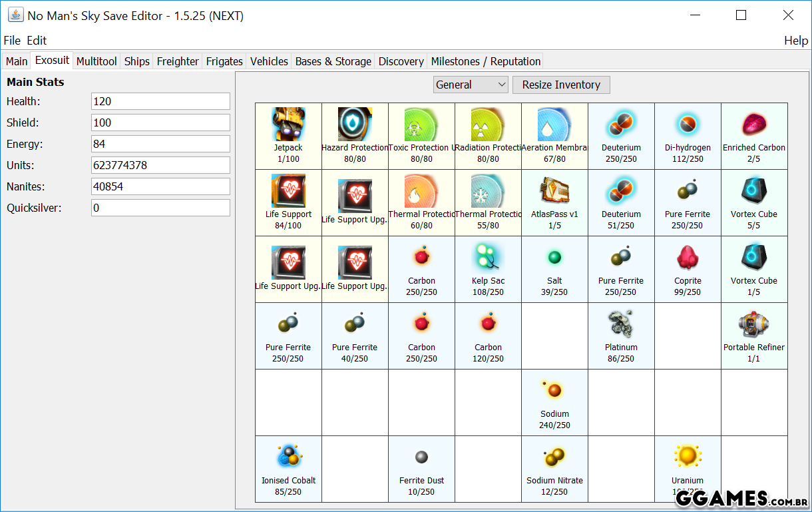Image resolution: width=812 pixels, height=512 pixels.
Task: Select the Sodium Nitrate icon
Action: (x=554, y=457)
